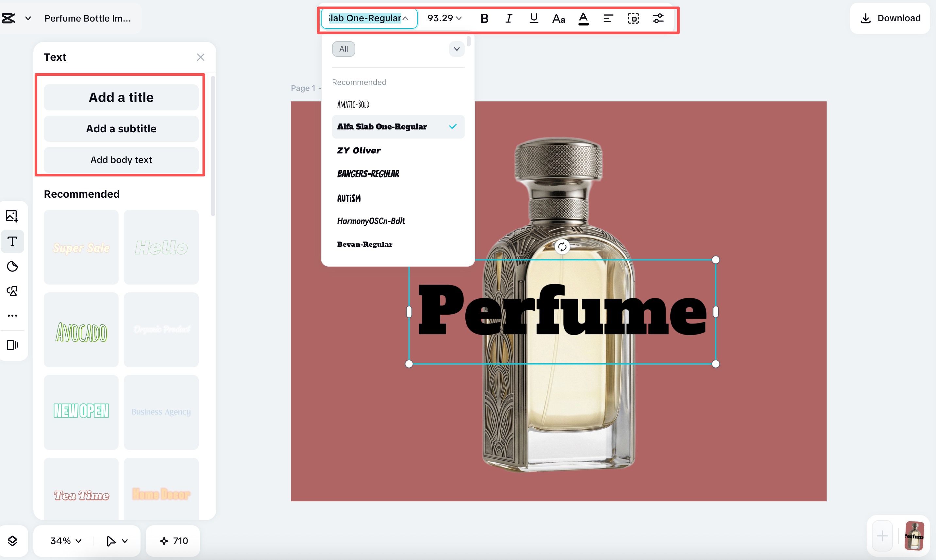Open the font color picker in the toolbar

pos(583,18)
